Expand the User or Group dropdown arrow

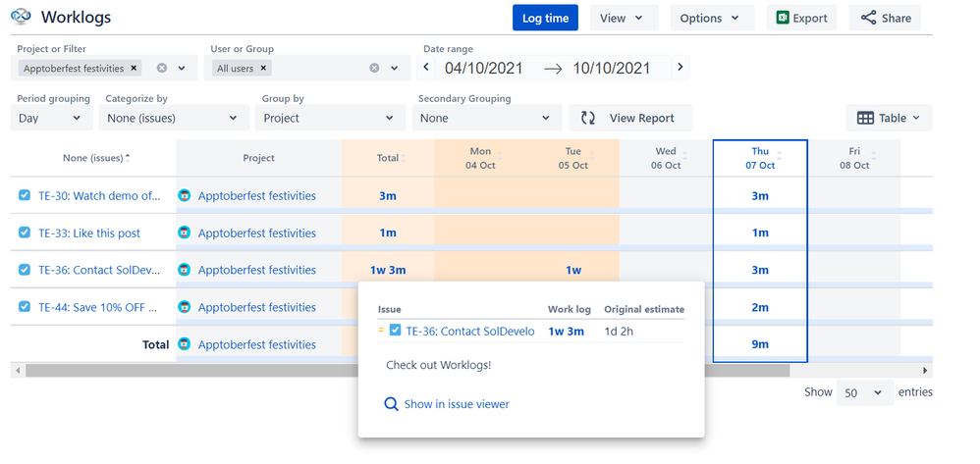[395, 68]
